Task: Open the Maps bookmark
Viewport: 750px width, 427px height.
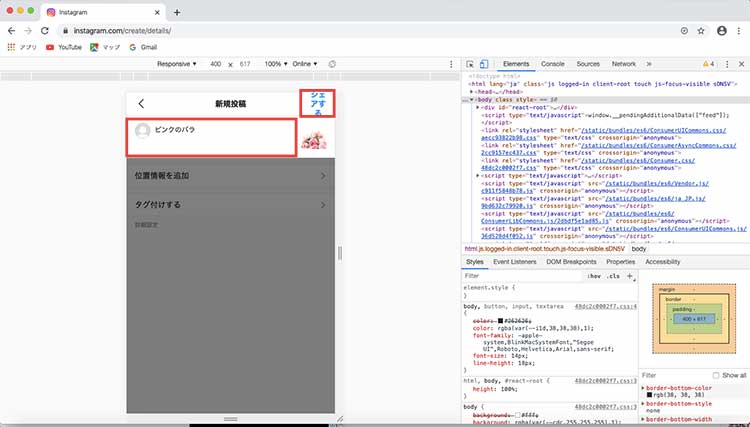Action: tap(105, 47)
